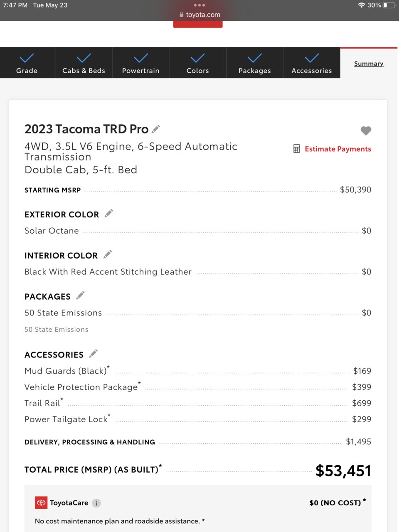399x532 pixels.
Task: Tap the three-dot multitasking menu
Action: [199, 5]
